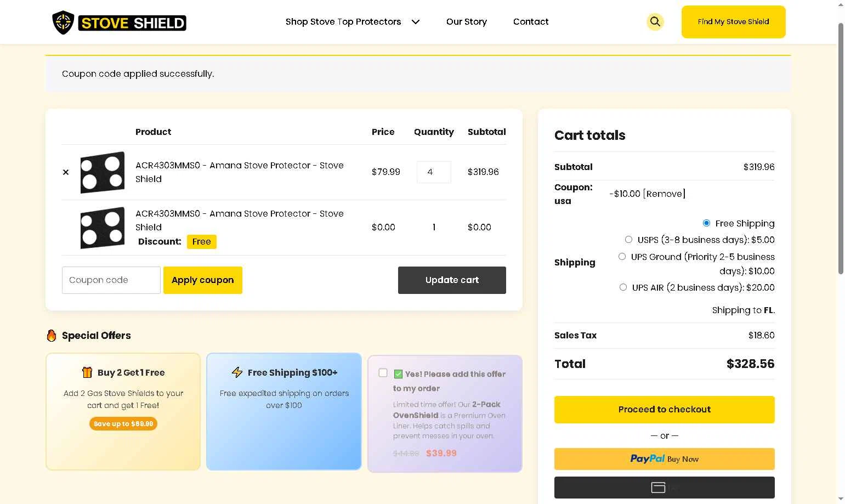Screen dimensions: 845x504
Task: Click the $79.99 price cell
Action: tap(386, 172)
